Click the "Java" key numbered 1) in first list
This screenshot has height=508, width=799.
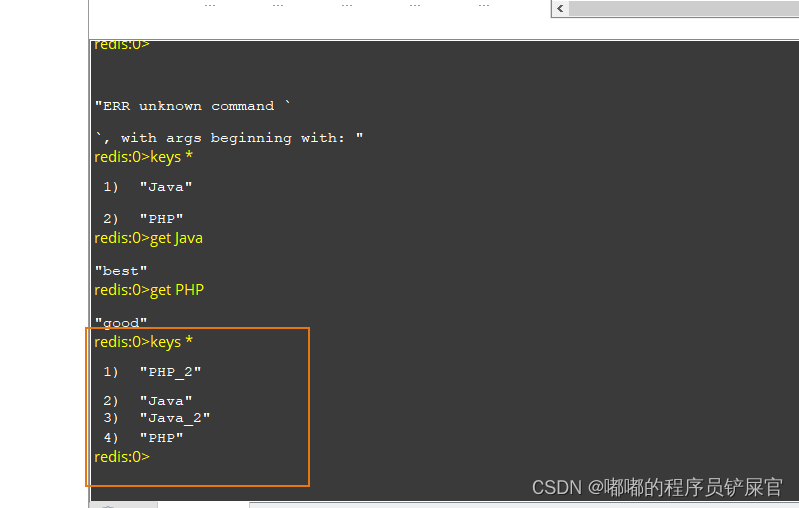[x=166, y=187]
